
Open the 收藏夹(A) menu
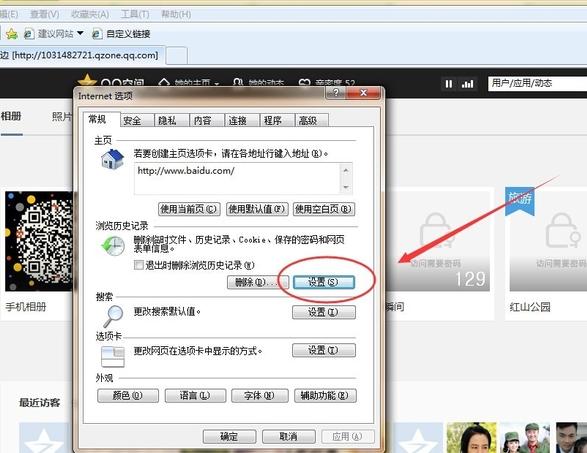[90, 14]
